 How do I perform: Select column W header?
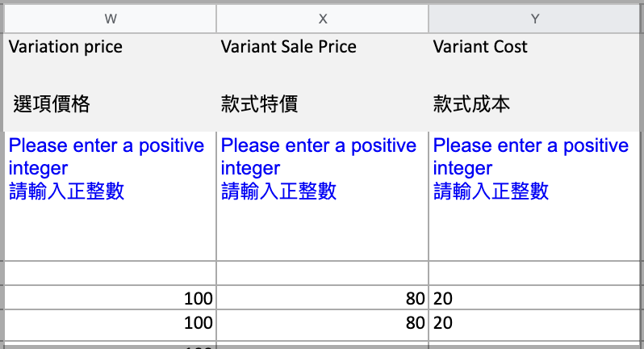click(x=110, y=19)
